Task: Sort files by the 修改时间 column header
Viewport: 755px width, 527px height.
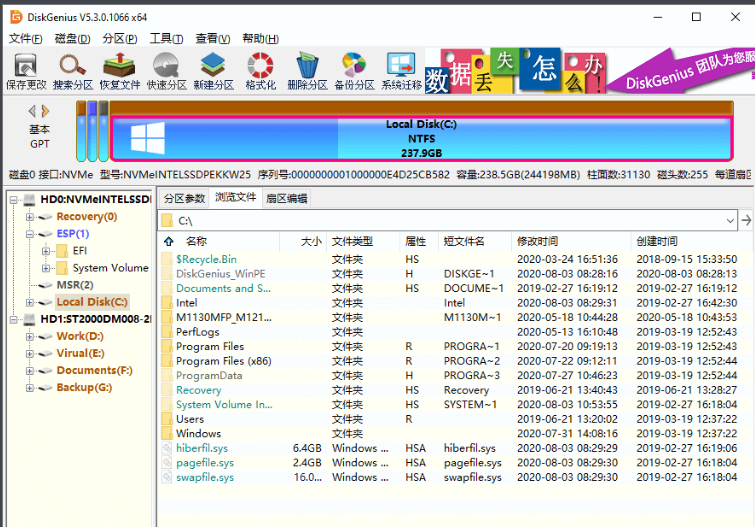Action: click(537, 241)
